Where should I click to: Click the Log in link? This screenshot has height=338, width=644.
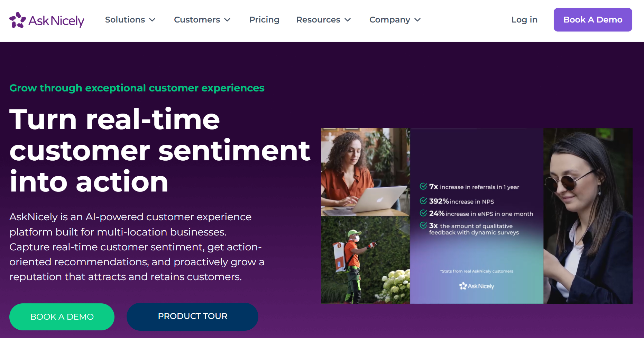524,20
